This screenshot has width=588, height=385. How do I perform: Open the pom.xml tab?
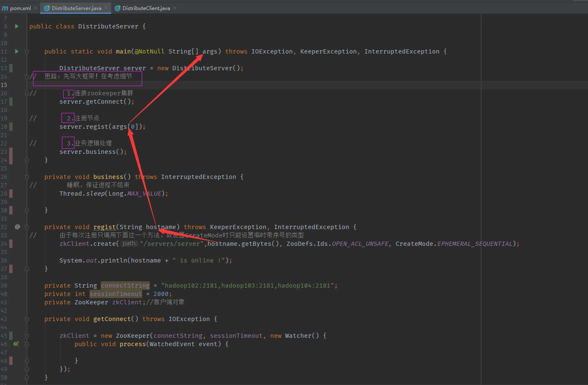(x=20, y=8)
